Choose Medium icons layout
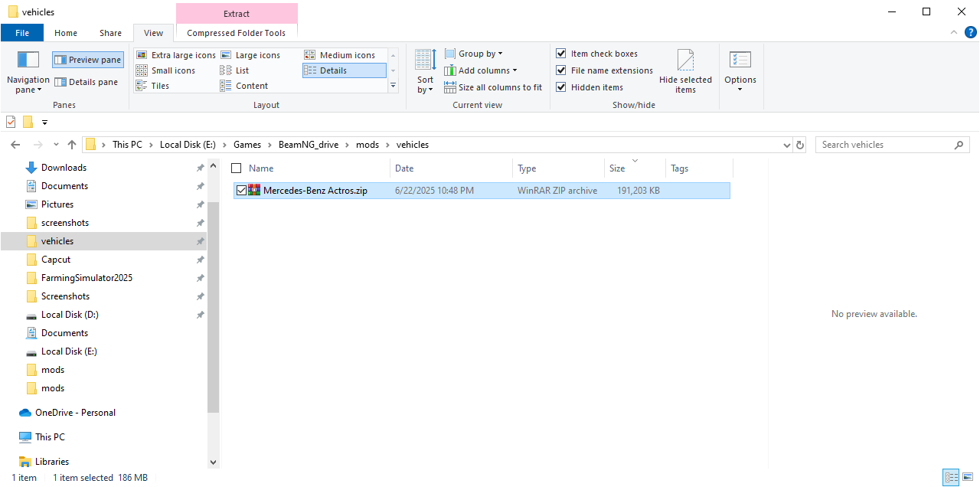The height and width of the screenshot is (487, 980). tap(340, 55)
